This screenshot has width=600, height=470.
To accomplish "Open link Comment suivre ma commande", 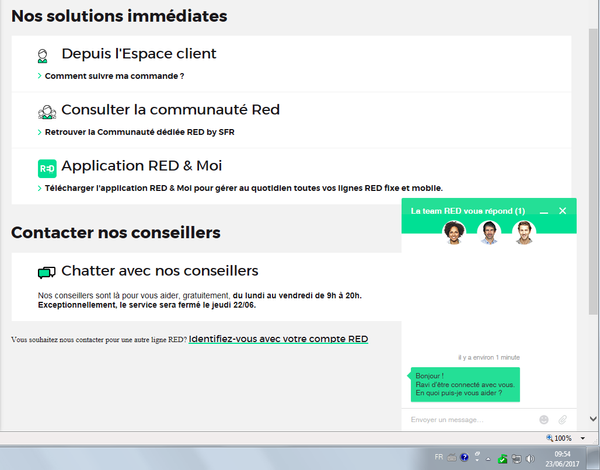I will [114, 76].
